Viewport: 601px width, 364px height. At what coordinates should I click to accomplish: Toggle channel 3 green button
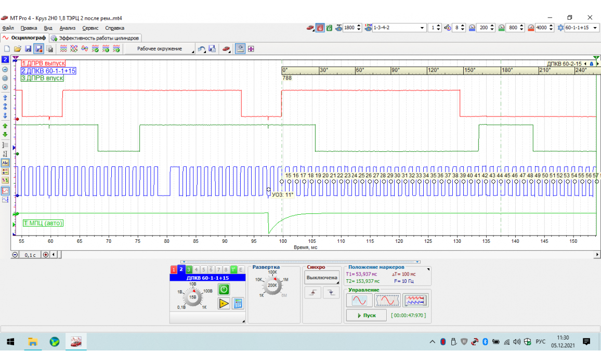(x=189, y=269)
